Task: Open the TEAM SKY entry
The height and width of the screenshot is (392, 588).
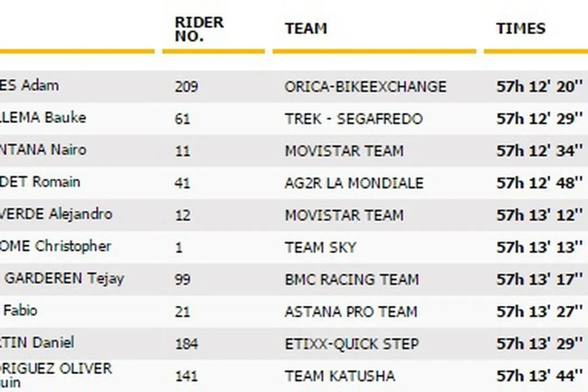Action: [320, 248]
